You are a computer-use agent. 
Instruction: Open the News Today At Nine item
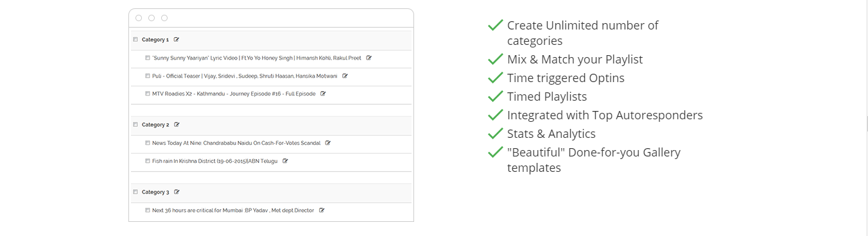[x=236, y=143]
